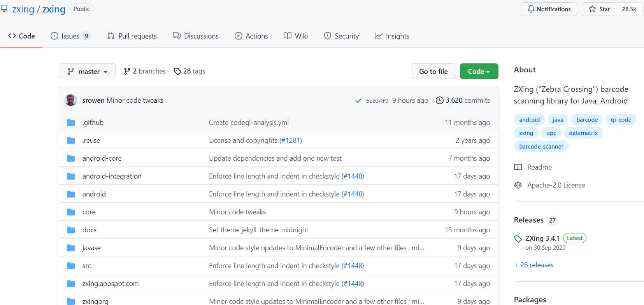
Task: Select the datamatrix topic tag
Action: click(583, 133)
